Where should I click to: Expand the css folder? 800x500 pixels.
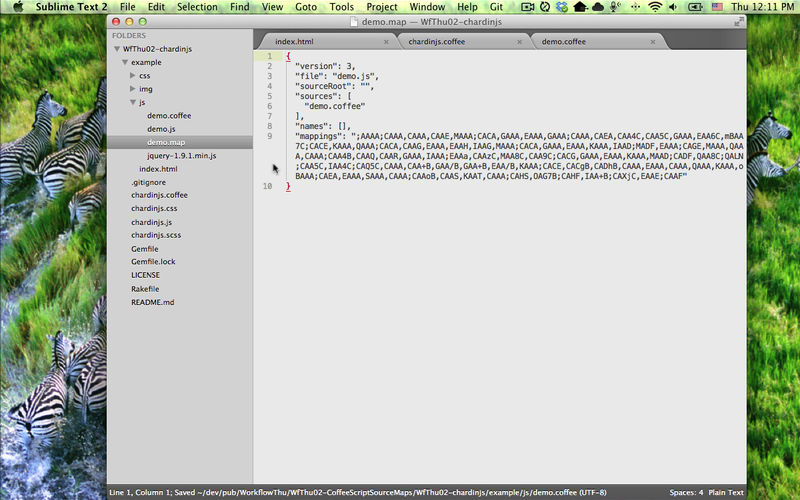(133, 76)
